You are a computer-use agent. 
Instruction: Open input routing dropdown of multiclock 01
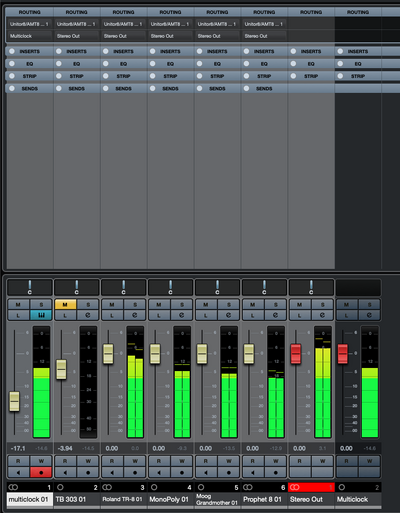point(29,24)
